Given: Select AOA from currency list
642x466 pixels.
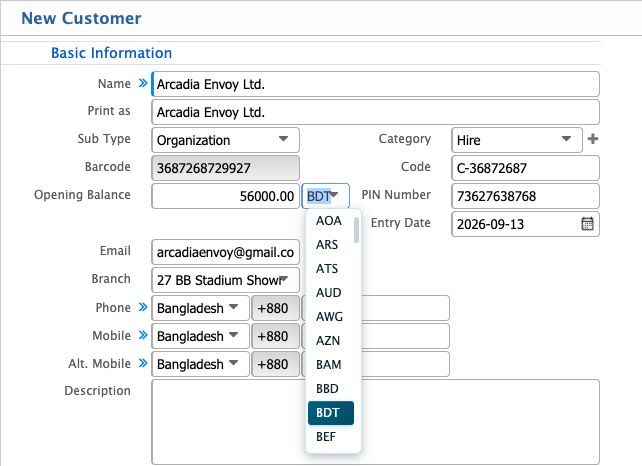Looking at the screenshot, I should pos(330,221).
